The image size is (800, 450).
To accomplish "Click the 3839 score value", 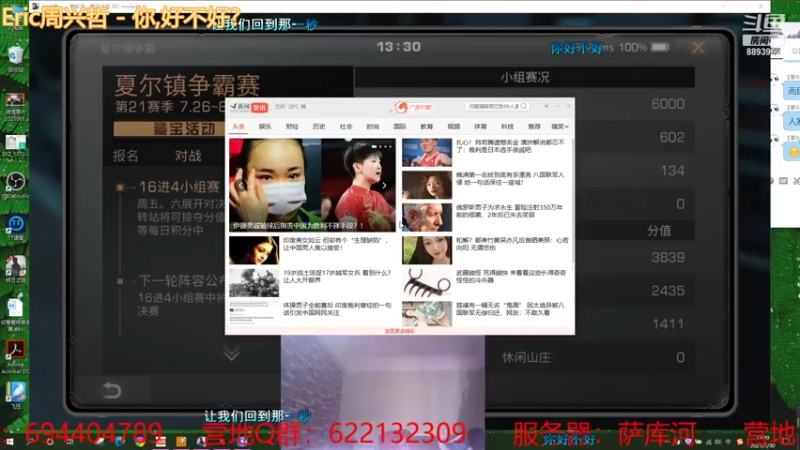I will tap(667, 258).
